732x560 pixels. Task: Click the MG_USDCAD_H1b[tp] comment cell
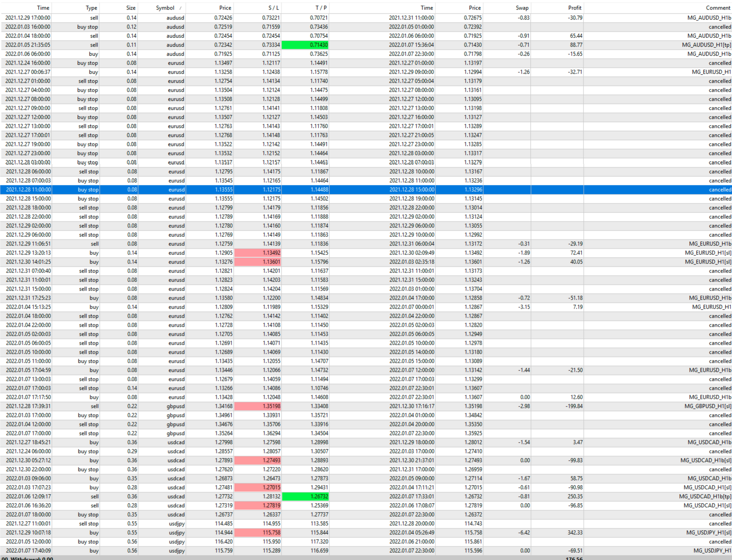point(705,497)
